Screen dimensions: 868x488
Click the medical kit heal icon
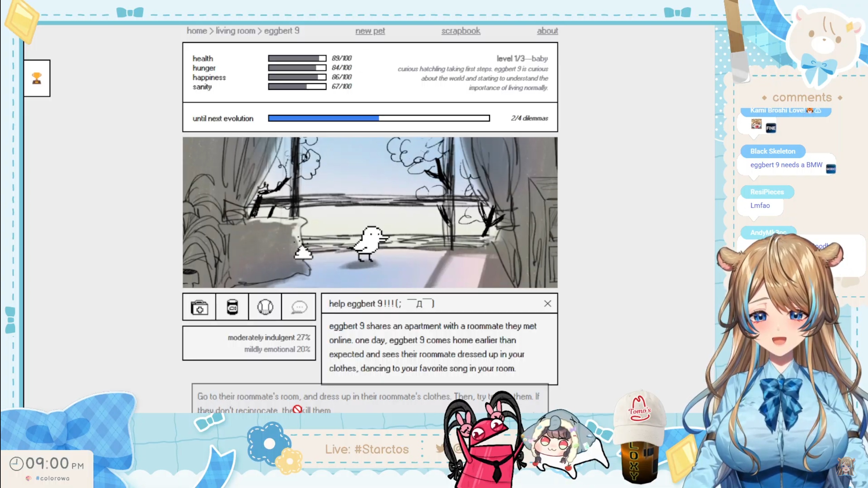(x=199, y=307)
